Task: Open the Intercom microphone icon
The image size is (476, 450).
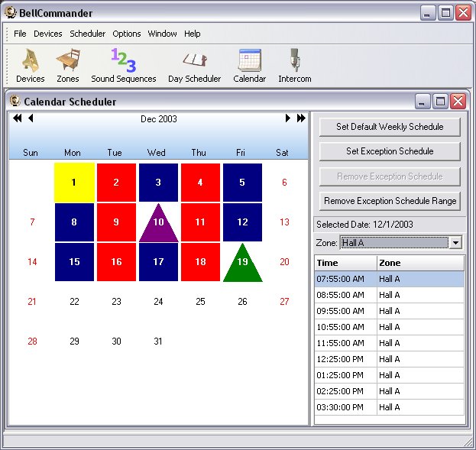Action: pyautogui.click(x=295, y=65)
